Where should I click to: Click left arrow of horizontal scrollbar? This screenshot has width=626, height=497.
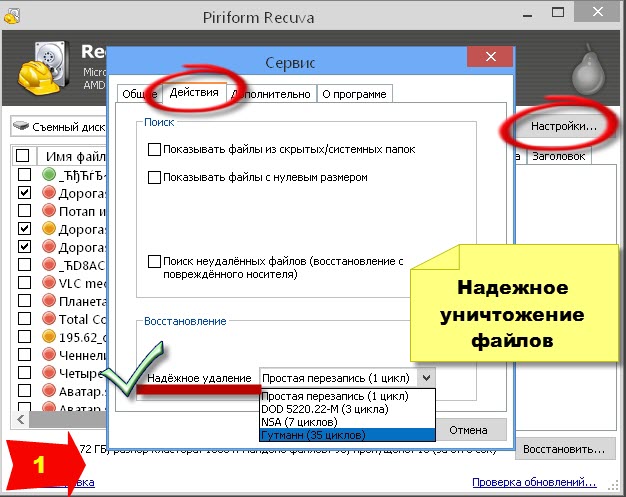click(x=21, y=420)
